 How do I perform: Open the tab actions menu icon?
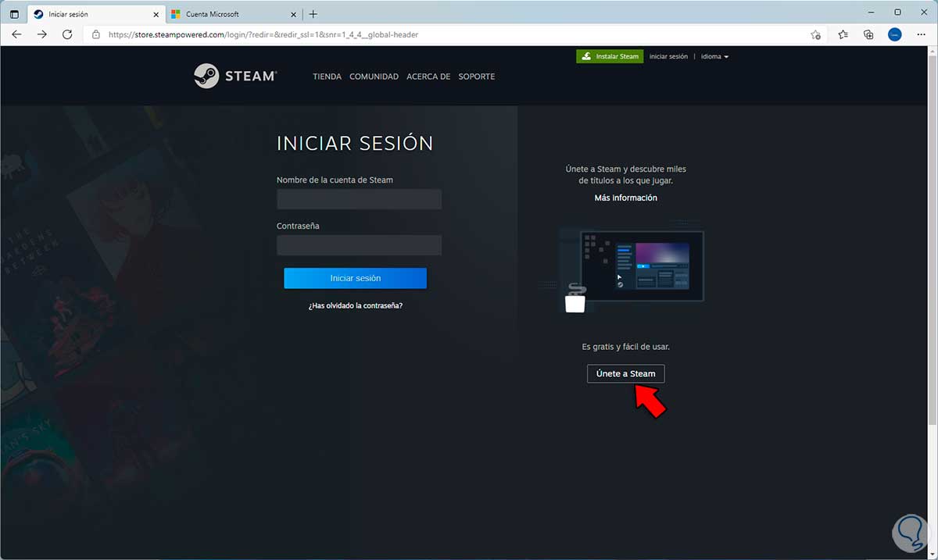(x=14, y=14)
